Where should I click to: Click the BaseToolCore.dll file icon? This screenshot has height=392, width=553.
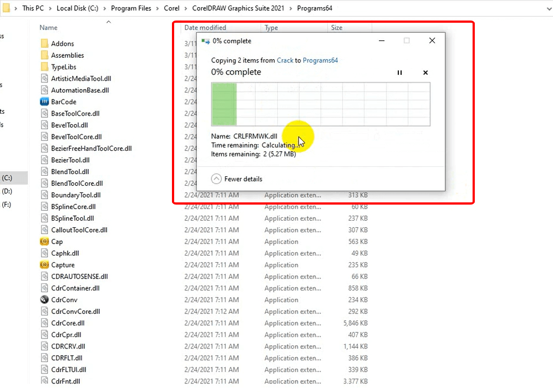(x=44, y=113)
